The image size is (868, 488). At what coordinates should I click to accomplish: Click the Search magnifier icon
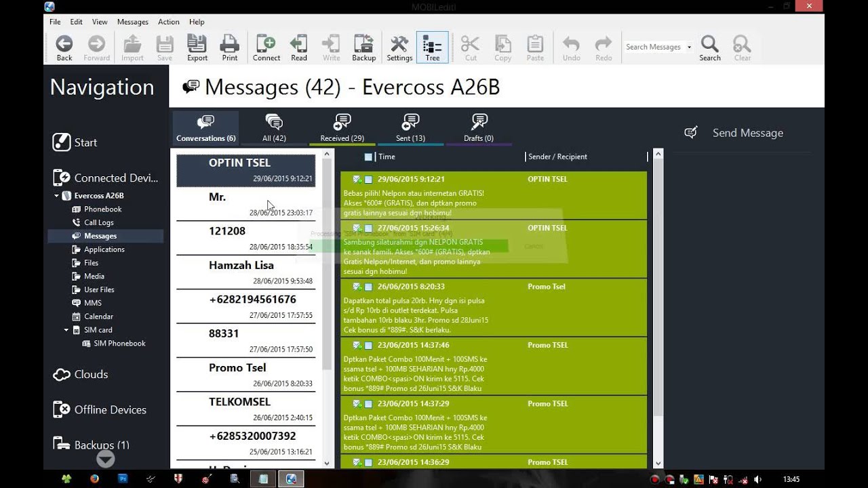click(710, 47)
